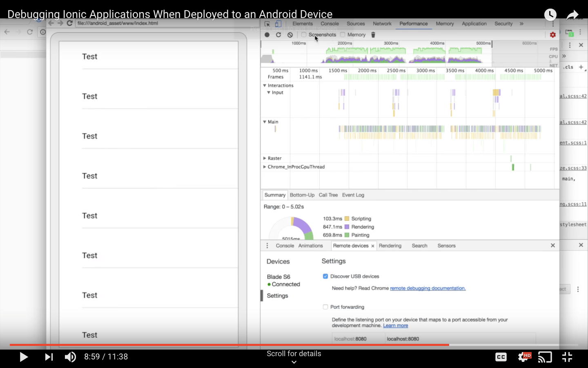Expand the Chrome_InProcGpuThread track
The width and height of the screenshot is (588, 368).
click(265, 167)
